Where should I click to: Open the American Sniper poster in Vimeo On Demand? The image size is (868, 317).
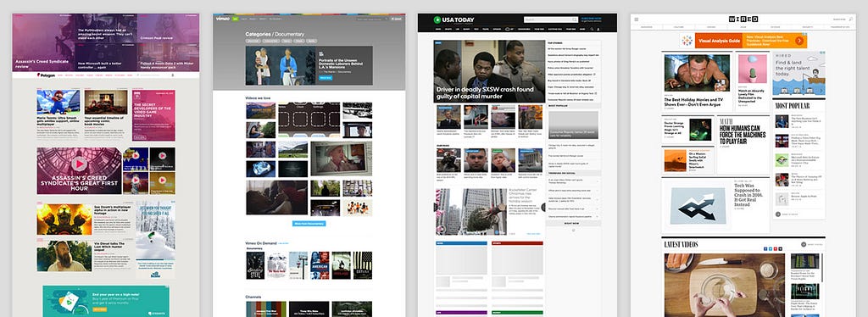coord(320,265)
